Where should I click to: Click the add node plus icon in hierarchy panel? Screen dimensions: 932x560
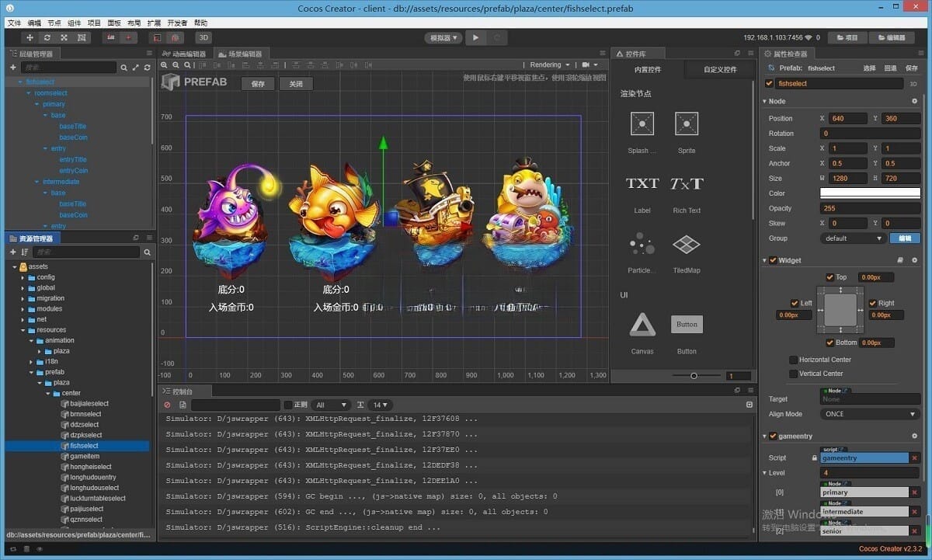(12, 68)
